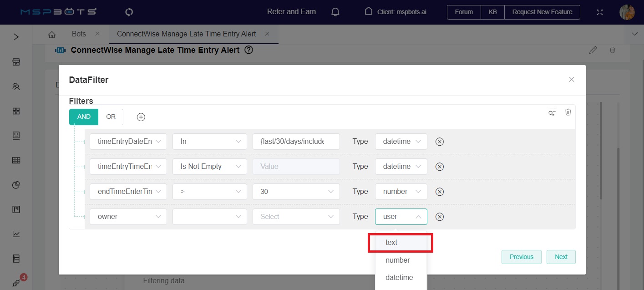Switch filter logic to OR
Image resolution: width=644 pixels, height=290 pixels.
(x=111, y=117)
